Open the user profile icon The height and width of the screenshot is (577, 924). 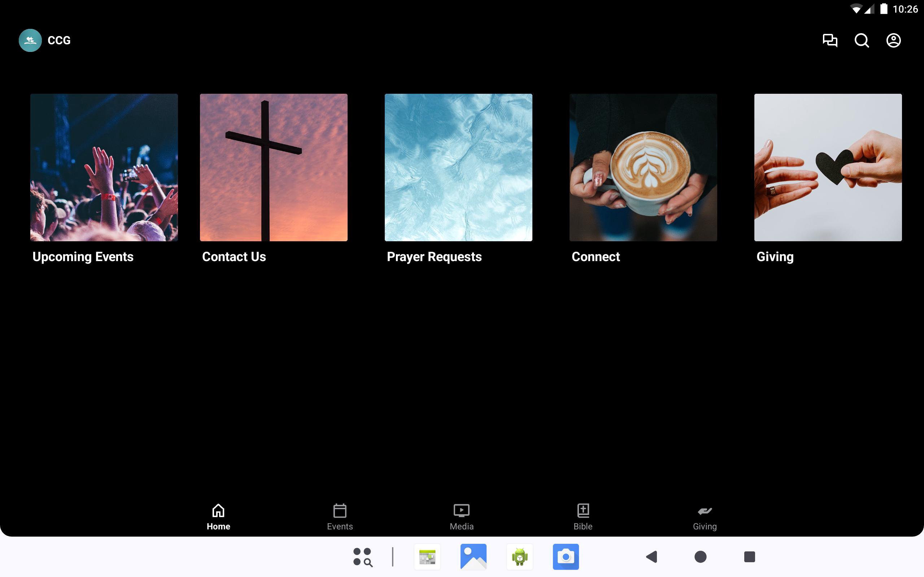[893, 40]
